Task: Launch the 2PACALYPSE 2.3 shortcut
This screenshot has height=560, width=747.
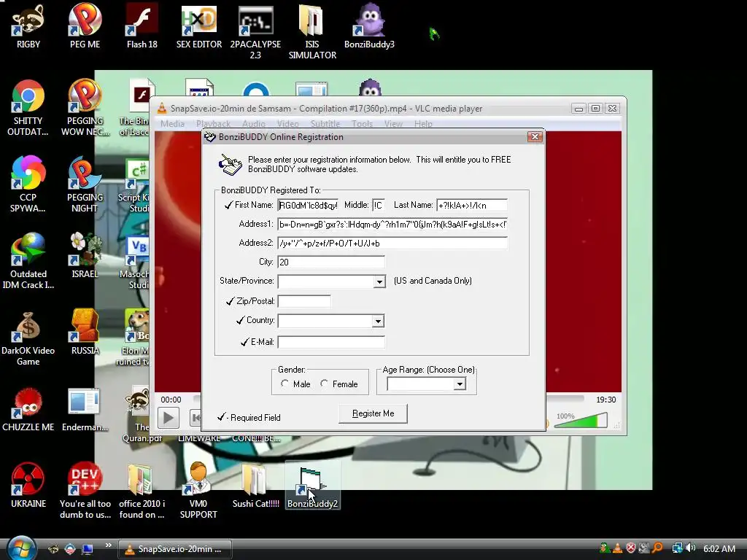Action: click(255, 32)
